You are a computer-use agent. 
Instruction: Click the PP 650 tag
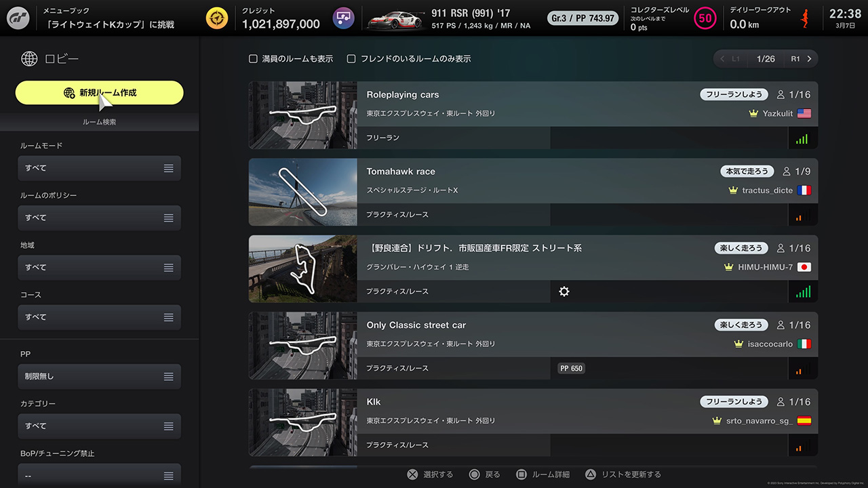click(571, 369)
